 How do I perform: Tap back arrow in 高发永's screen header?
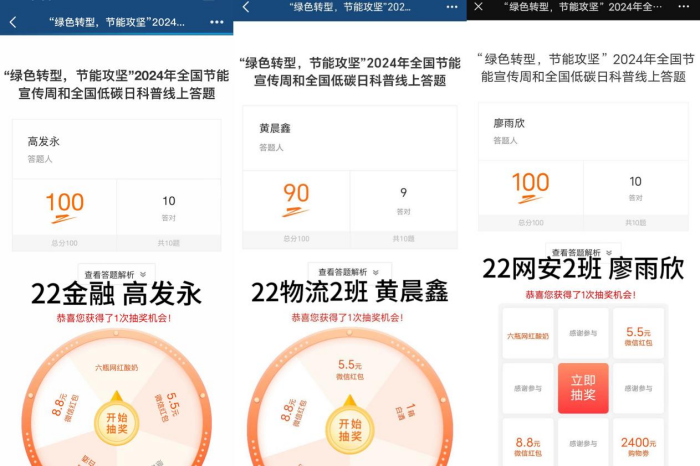pyautogui.click(x=13, y=21)
